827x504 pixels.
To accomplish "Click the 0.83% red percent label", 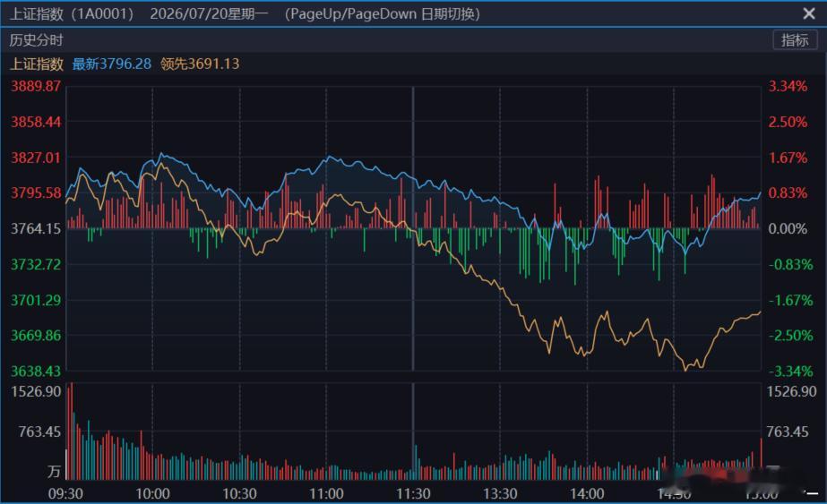I will click(x=788, y=193).
